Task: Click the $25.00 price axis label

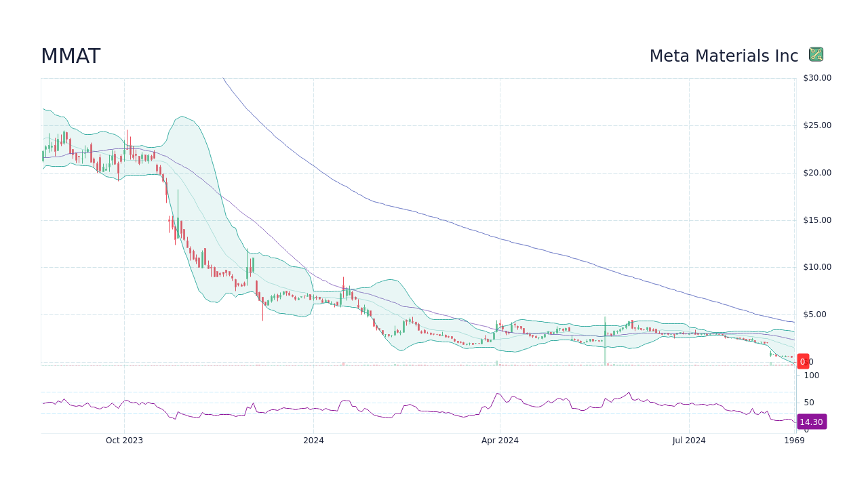Action: click(x=816, y=125)
